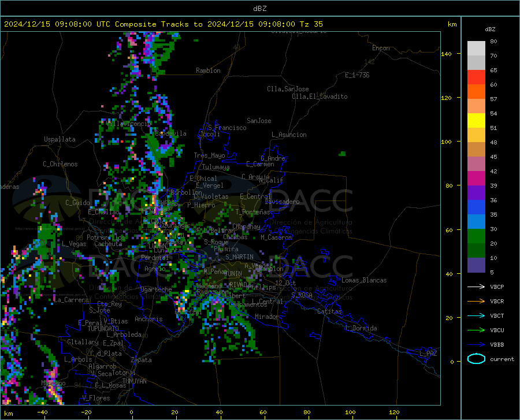The image size is (520, 420).
Task: Click the 'Catitas' map label
Action: click(x=329, y=311)
